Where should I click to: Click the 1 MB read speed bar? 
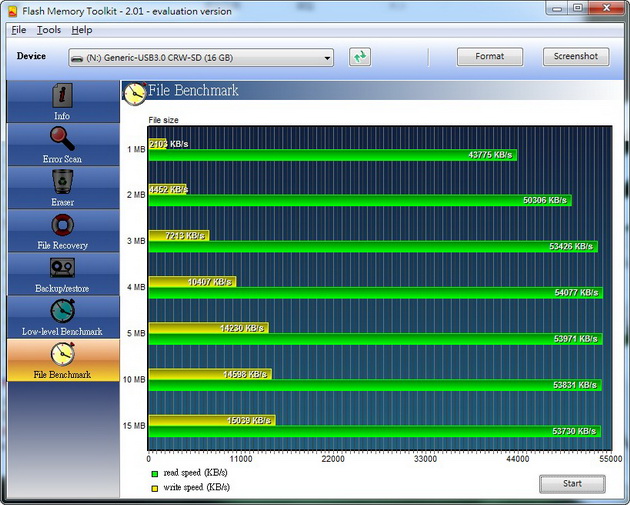(332, 155)
